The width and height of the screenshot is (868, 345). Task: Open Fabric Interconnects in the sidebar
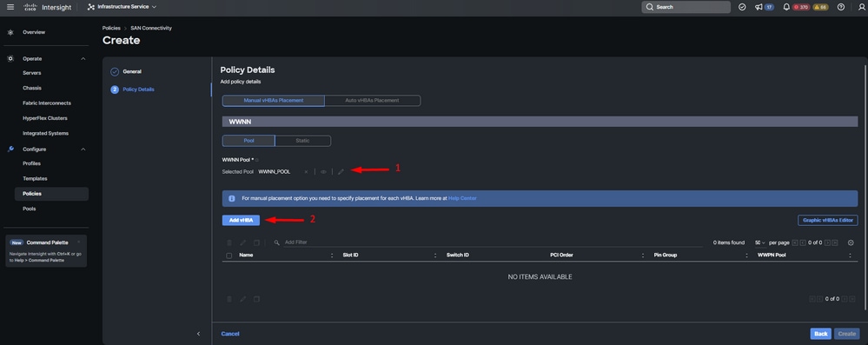point(47,103)
